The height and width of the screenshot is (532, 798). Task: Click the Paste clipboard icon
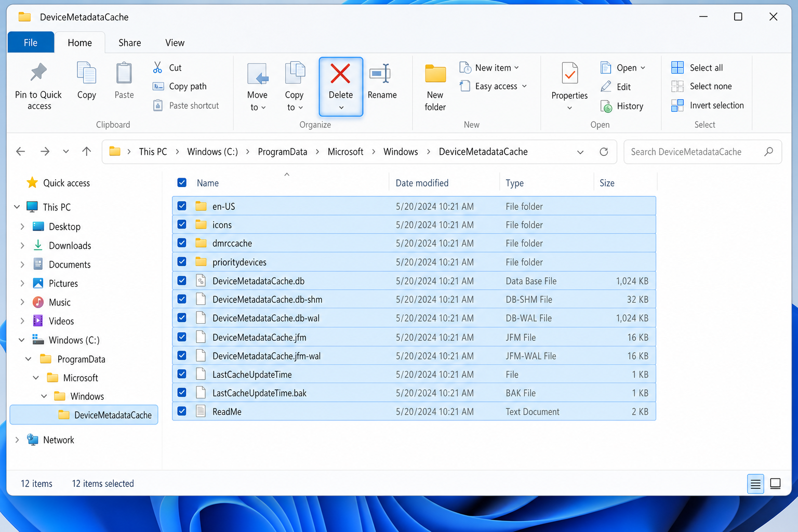click(x=124, y=72)
